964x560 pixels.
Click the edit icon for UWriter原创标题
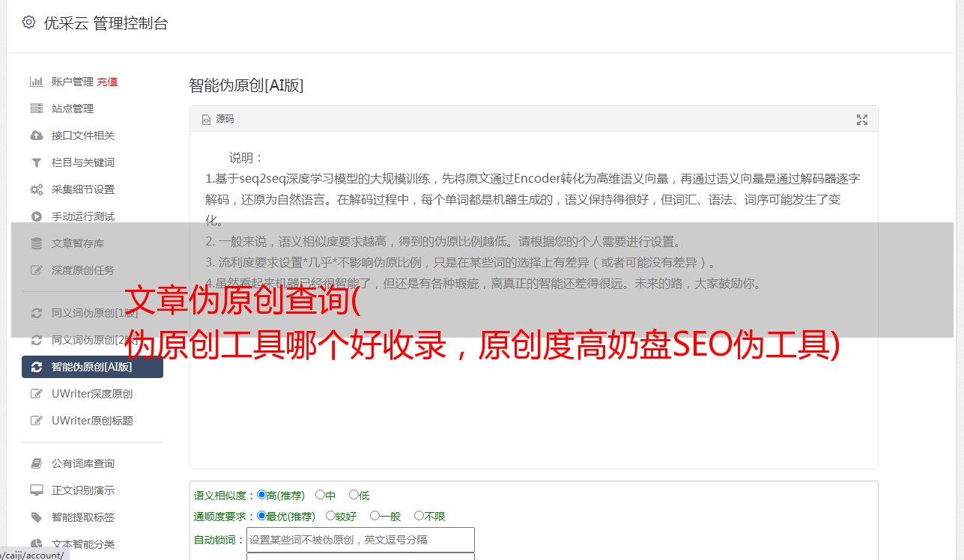tap(36, 421)
